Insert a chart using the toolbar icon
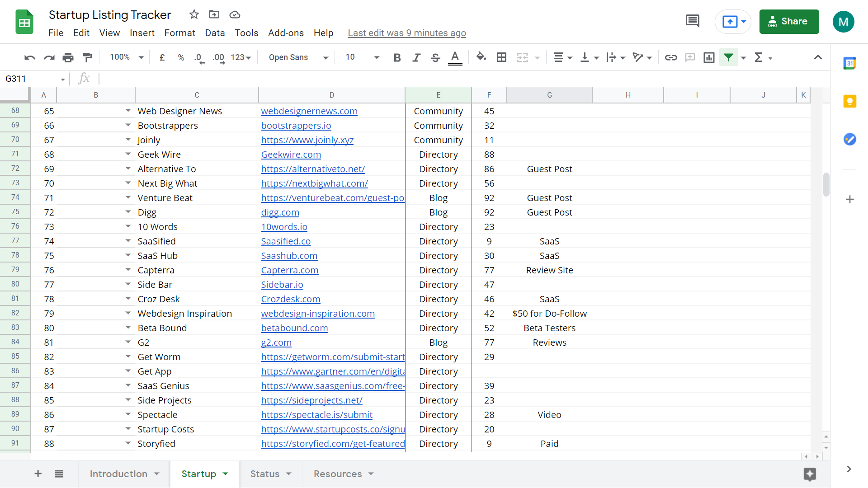Viewport: 868px width, 488px height. (x=708, y=57)
